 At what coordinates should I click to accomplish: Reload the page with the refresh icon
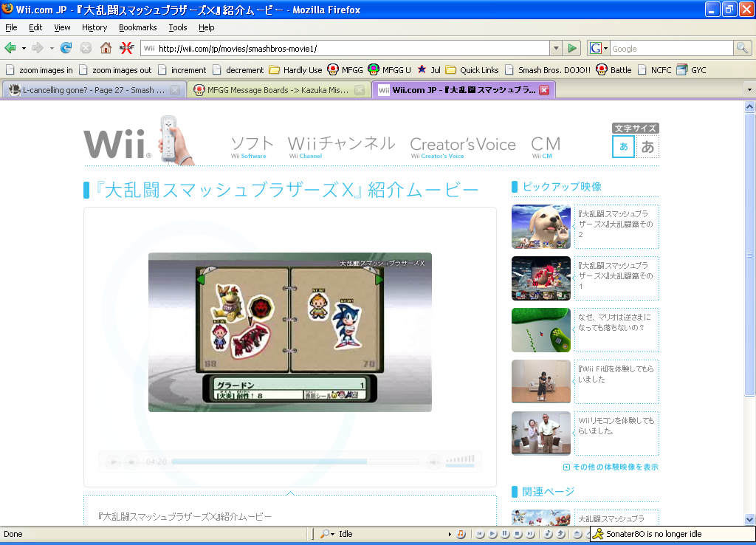[66, 48]
